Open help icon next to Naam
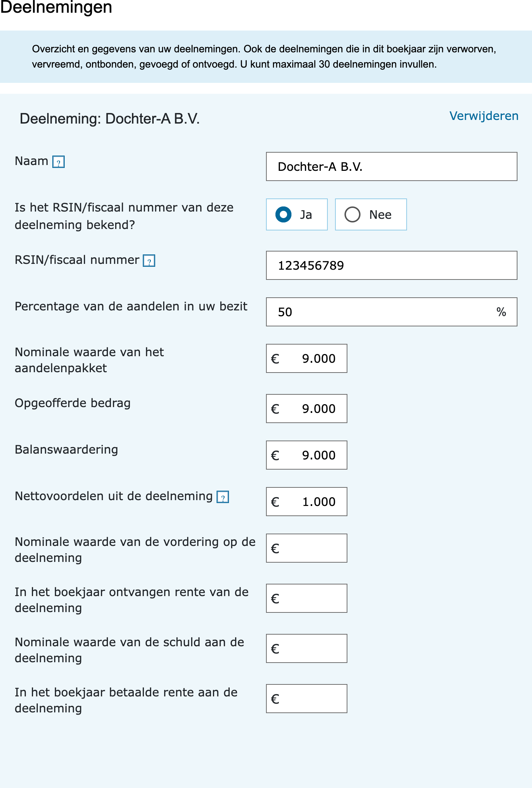The image size is (532, 788). pos(59,162)
